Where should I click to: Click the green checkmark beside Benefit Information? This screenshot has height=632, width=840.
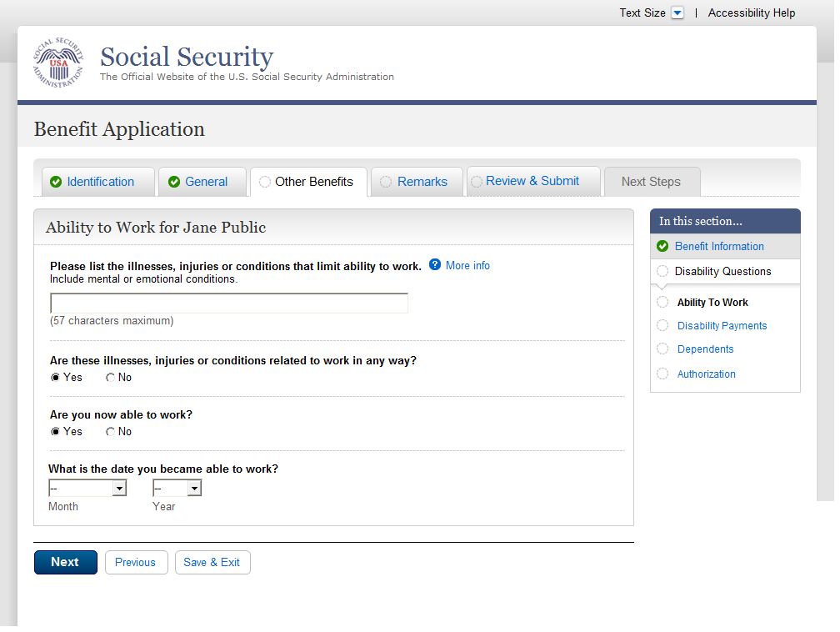662,246
